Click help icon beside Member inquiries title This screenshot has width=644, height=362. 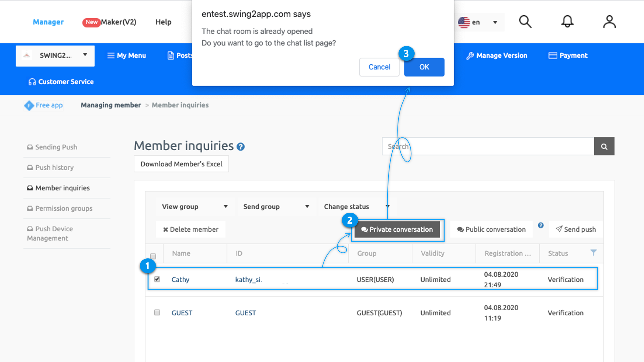click(241, 147)
